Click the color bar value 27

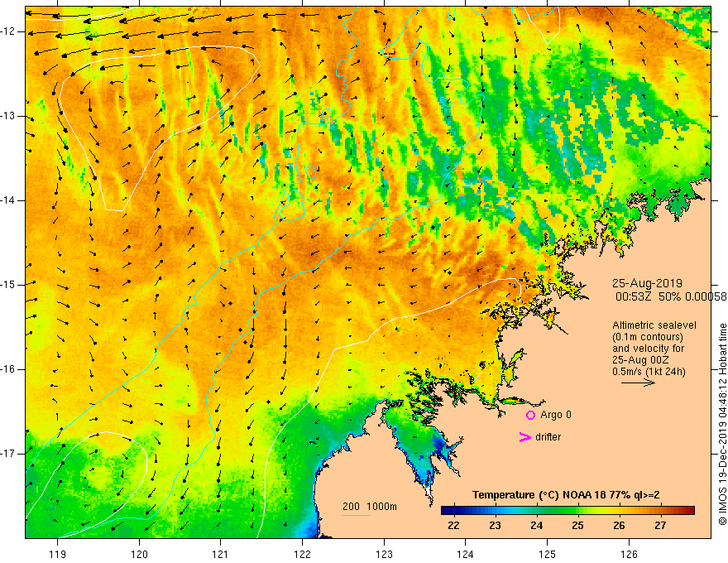[x=660, y=526]
